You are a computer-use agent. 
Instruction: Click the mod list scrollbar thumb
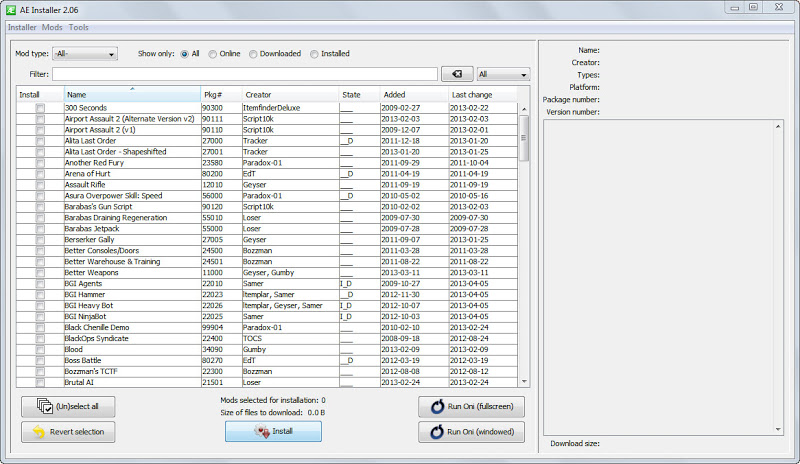point(524,138)
